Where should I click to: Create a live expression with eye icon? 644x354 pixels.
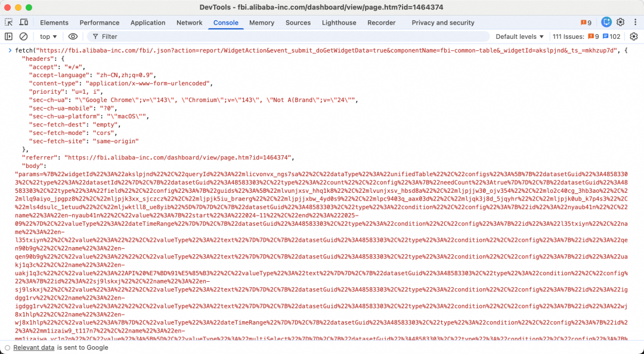73,36
